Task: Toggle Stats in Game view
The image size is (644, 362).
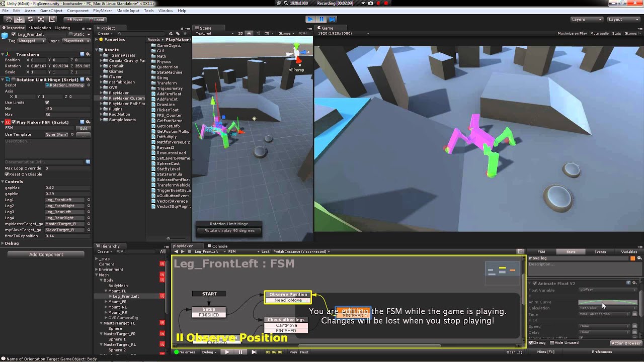Action: coord(616,34)
